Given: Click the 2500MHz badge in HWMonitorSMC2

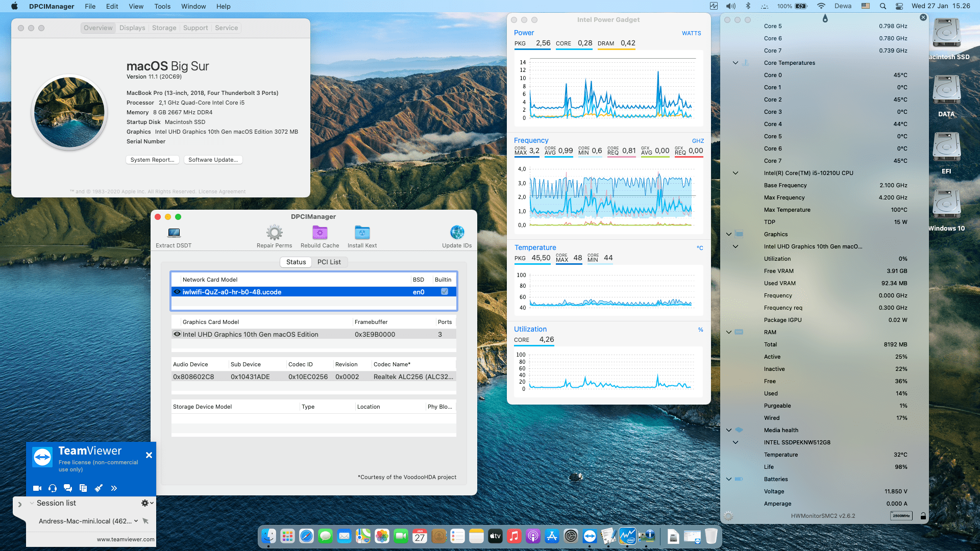Looking at the screenshot, I should coord(901,516).
